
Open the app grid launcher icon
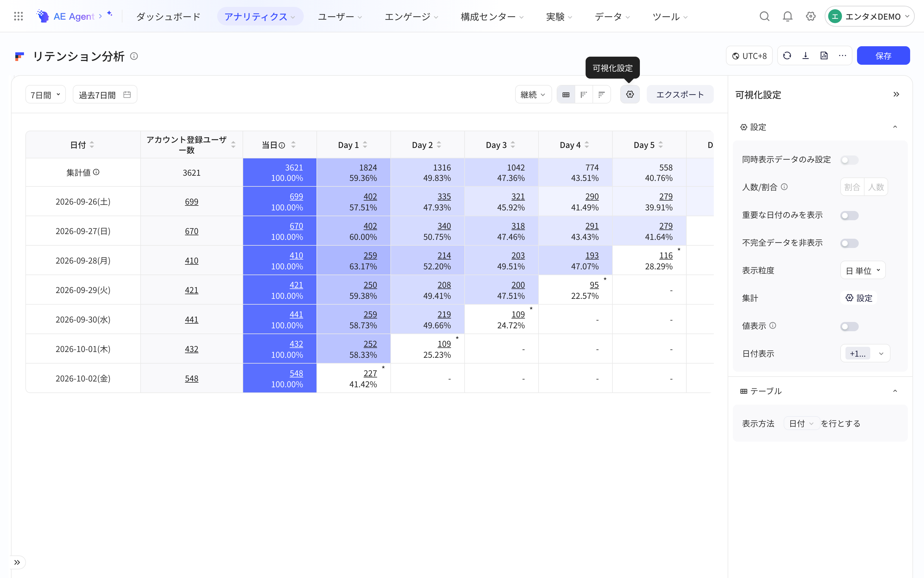(x=18, y=16)
